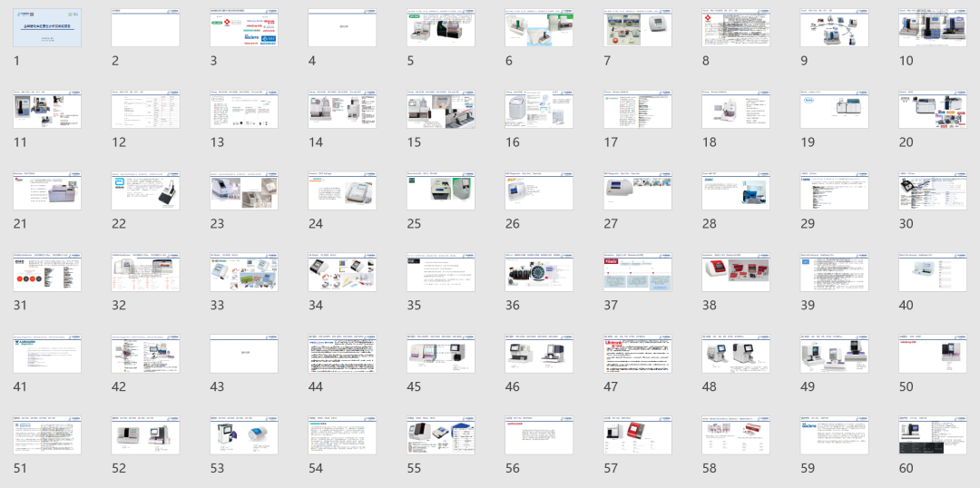The height and width of the screenshot is (488, 980).
Task: Select slide 31 with red circles
Action: pyautogui.click(x=46, y=273)
